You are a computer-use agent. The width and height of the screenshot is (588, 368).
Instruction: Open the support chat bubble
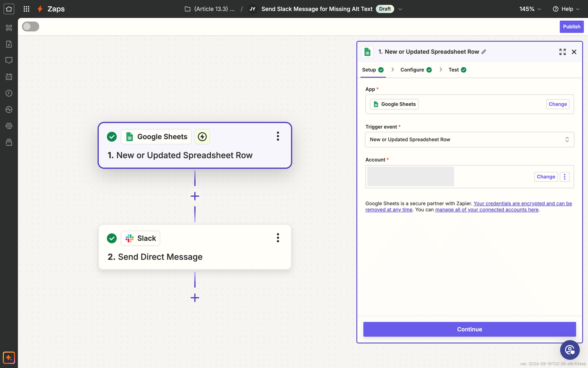(570, 350)
